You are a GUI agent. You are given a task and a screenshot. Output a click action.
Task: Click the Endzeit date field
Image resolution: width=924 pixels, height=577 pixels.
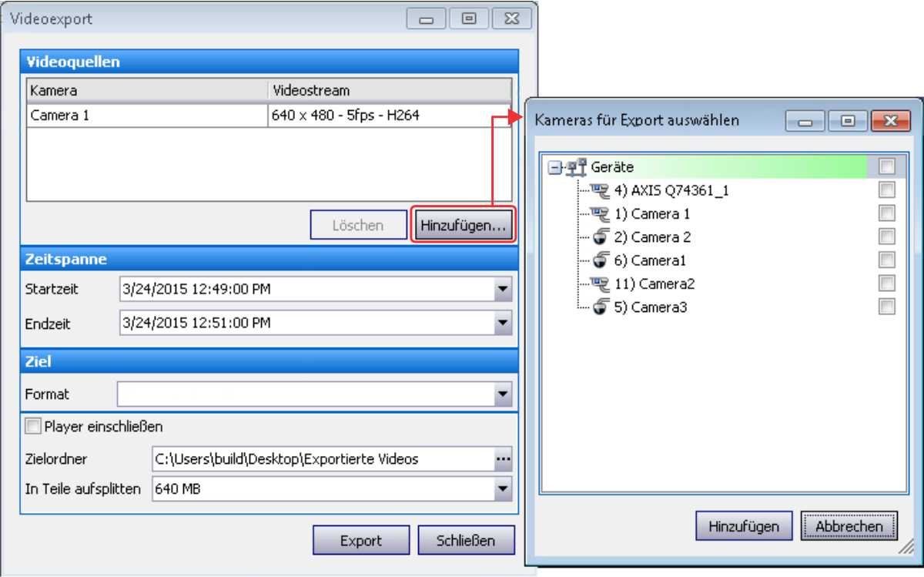[x=306, y=323]
